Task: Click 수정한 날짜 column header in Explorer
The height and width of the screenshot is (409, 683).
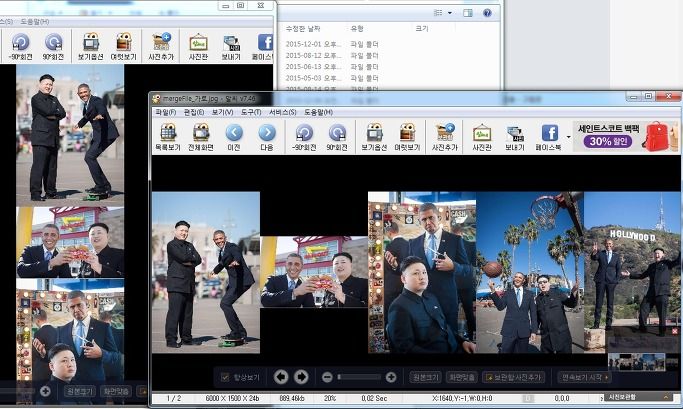Action: pos(303,29)
